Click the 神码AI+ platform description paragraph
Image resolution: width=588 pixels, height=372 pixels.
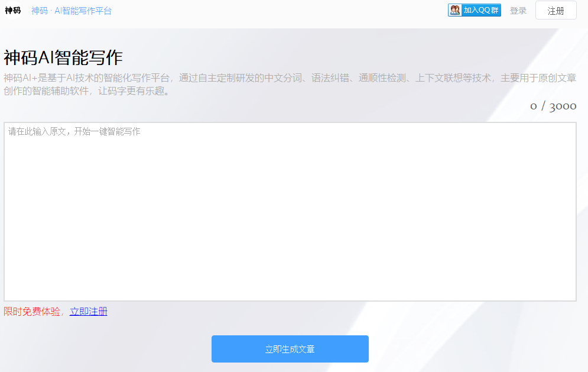(x=290, y=85)
